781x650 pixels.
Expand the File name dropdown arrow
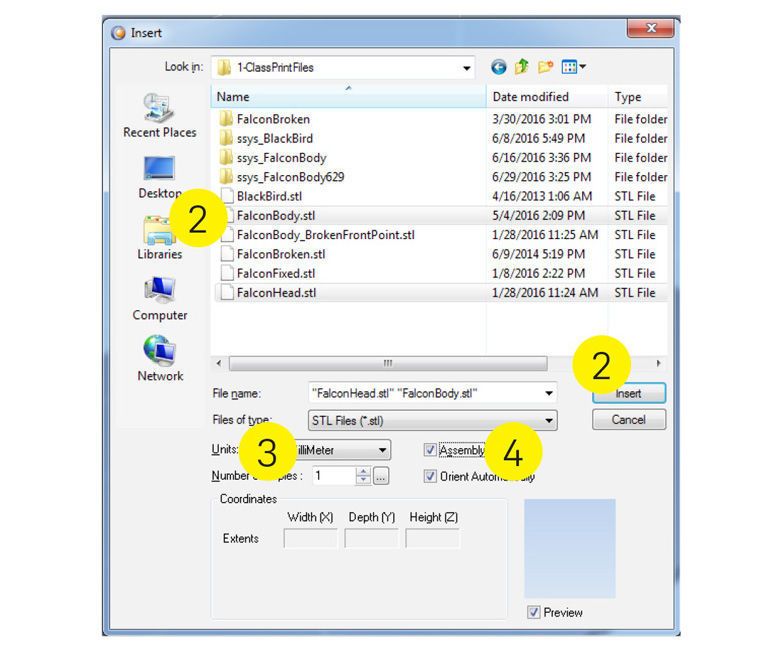pos(549,393)
